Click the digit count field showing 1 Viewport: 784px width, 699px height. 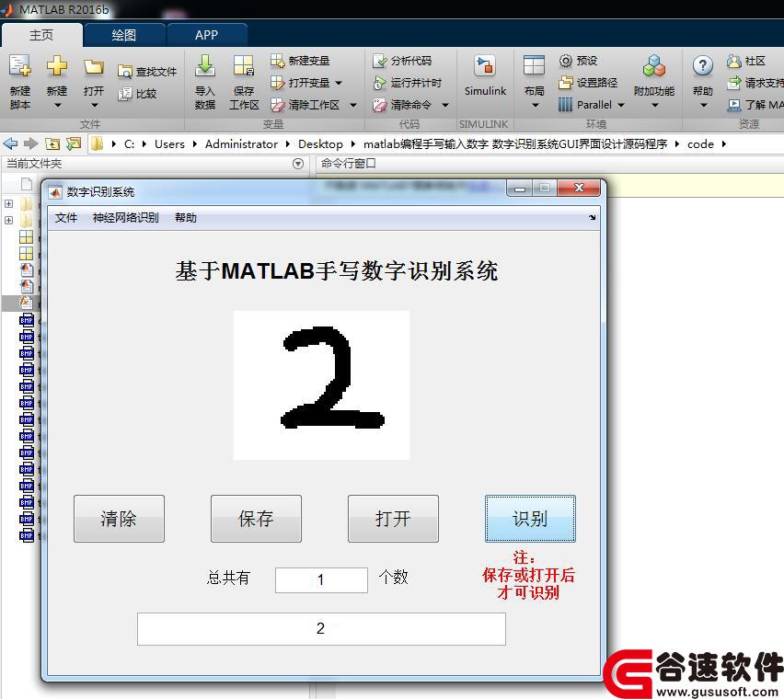point(321,580)
